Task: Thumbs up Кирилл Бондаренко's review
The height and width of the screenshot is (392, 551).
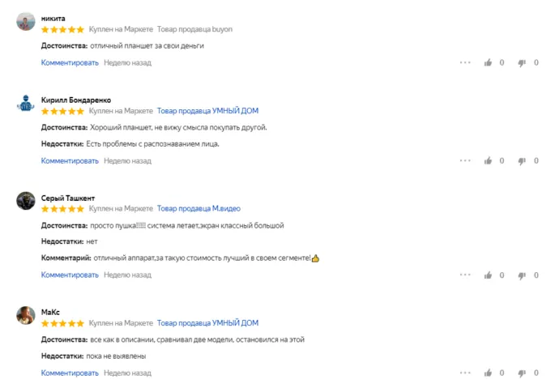Action: 488,160
